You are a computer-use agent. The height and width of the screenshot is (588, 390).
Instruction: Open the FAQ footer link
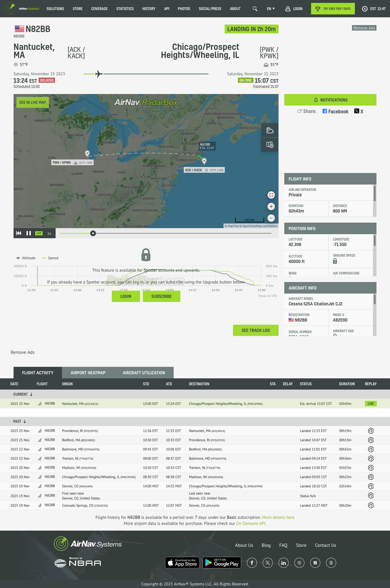(283, 545)
